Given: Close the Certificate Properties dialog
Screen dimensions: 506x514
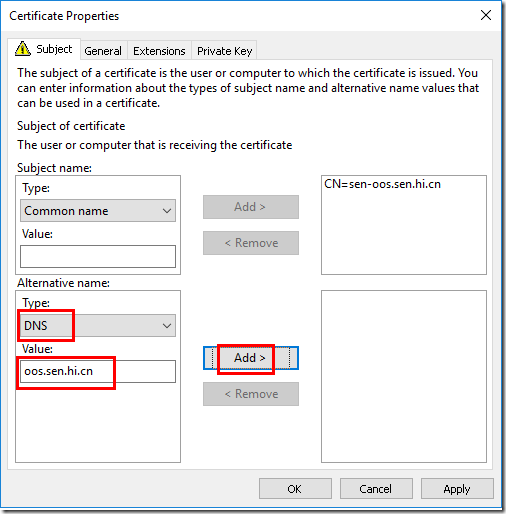Looking at the screenshot, I should 486,15.
